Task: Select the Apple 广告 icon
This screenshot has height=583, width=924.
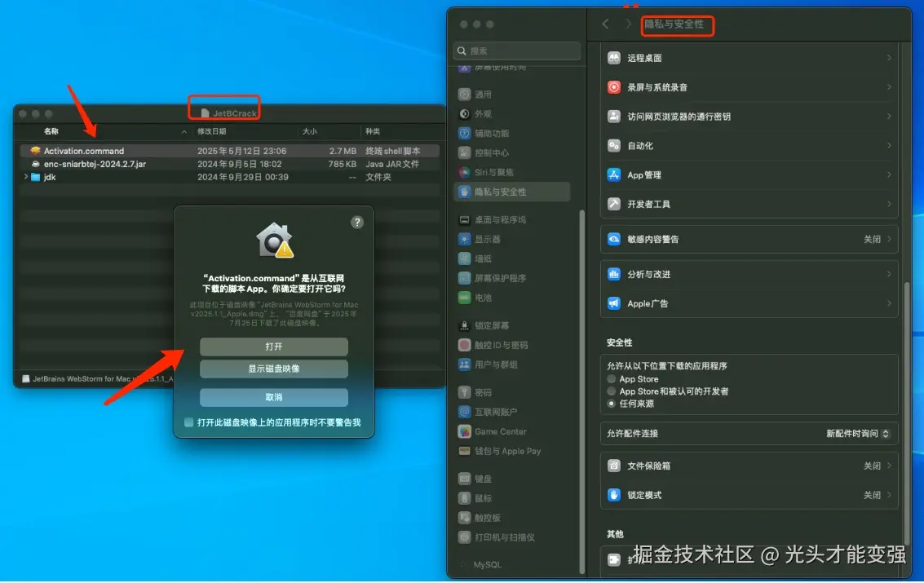Action: click(613, 303)
